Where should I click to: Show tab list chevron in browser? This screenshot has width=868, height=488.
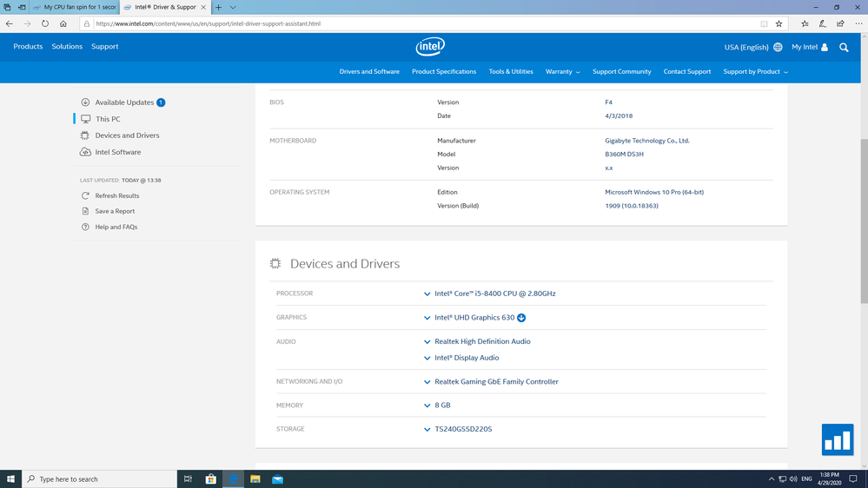tap(233, 7)
